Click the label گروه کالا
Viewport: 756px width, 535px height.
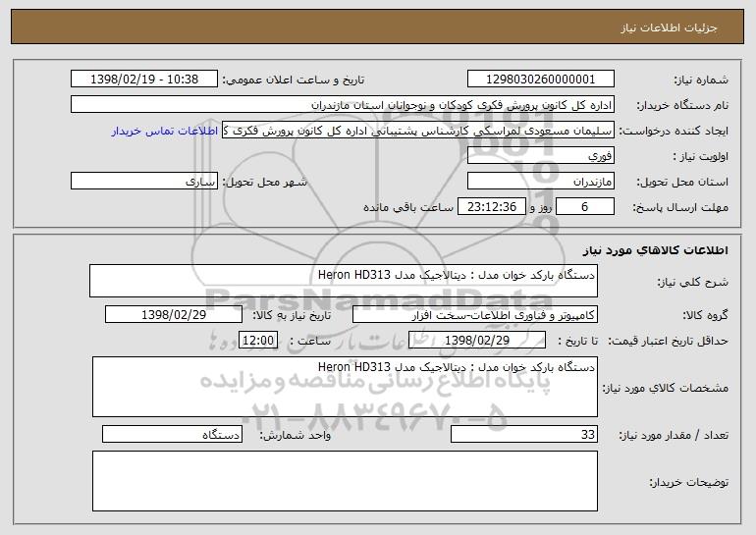pyautogui.click(x=705, y=316)
